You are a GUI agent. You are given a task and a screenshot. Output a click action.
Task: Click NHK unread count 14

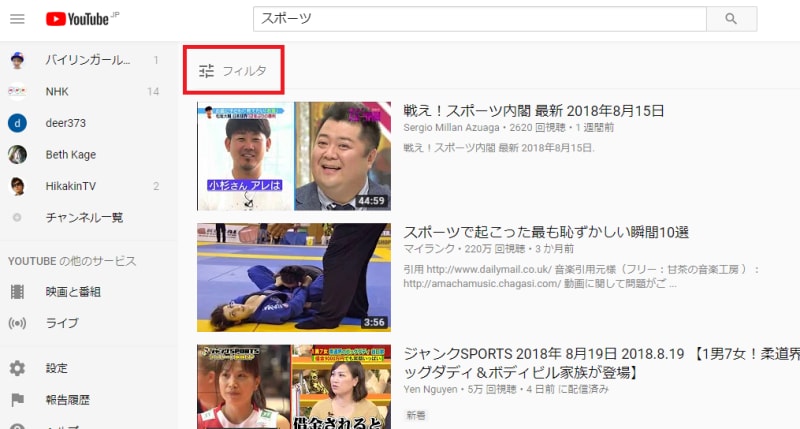153,92
